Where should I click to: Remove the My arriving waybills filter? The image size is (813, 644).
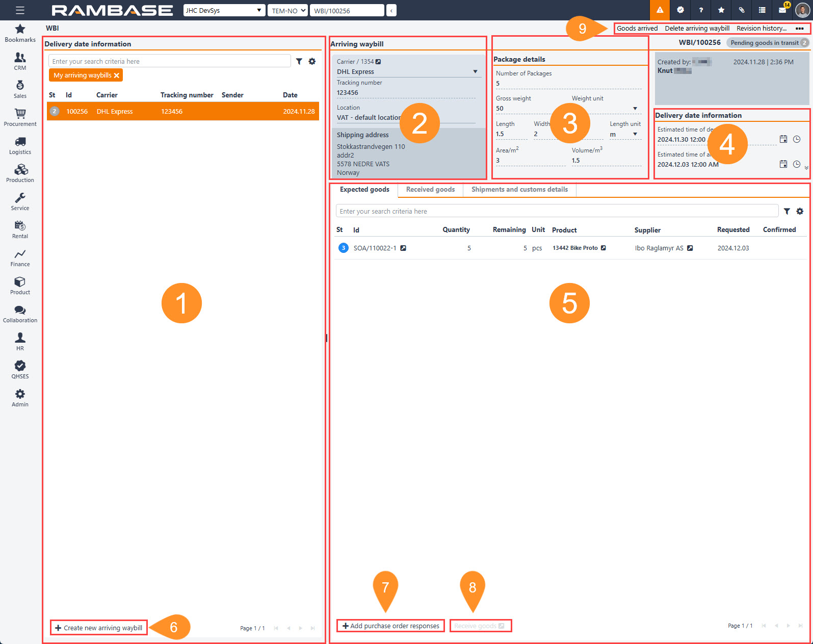pos(117,75)
